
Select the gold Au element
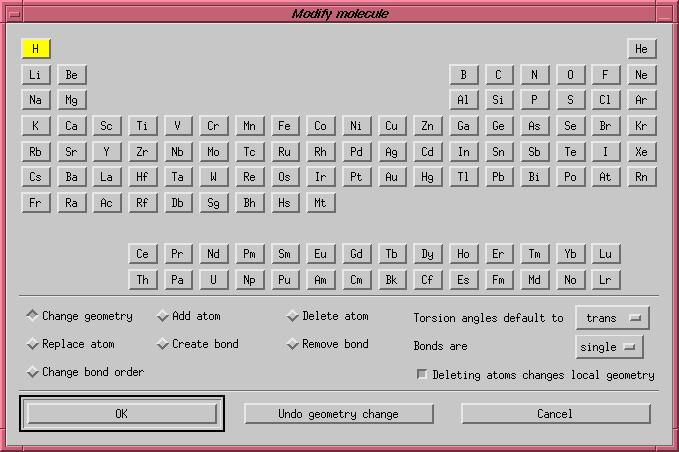tap(392, 177)
